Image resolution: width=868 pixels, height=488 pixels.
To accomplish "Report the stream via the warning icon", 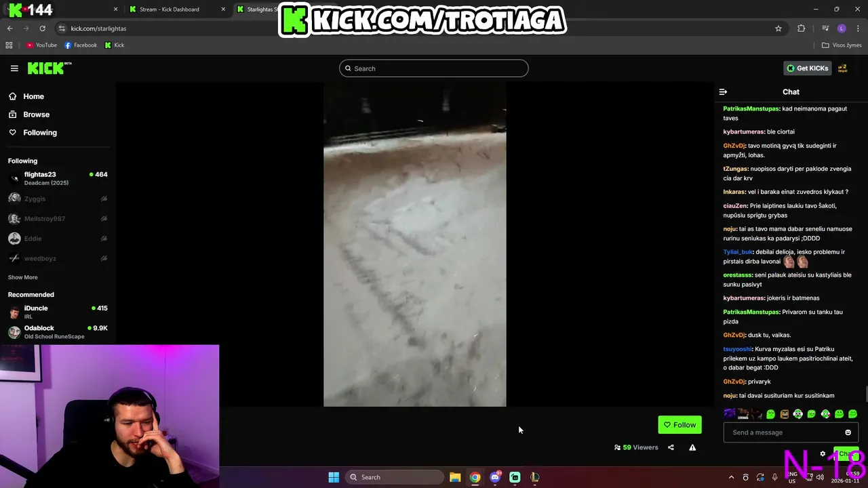I will [x=692, y=447].
